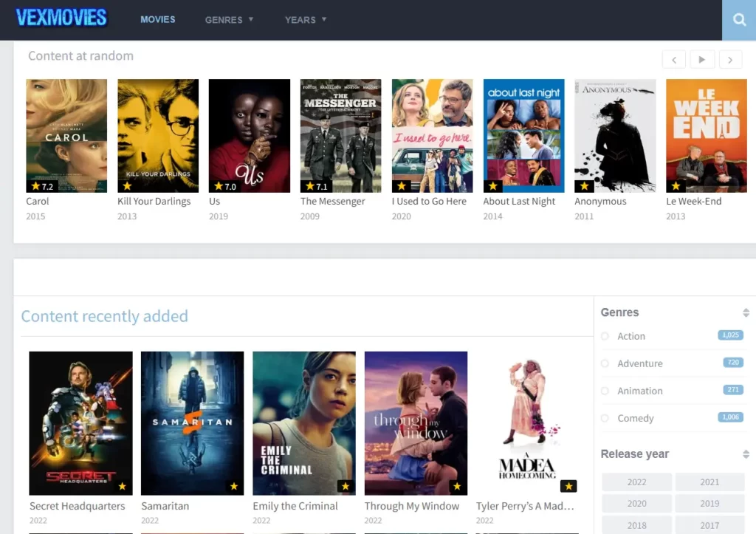
Task: Click the Le Week-End title link
Action: 694,202
